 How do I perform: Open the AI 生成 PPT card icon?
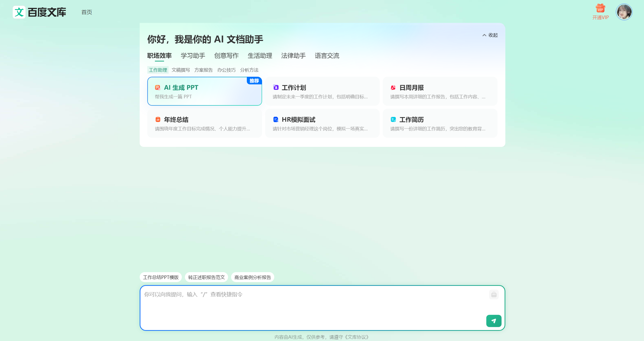coord(158,87)
